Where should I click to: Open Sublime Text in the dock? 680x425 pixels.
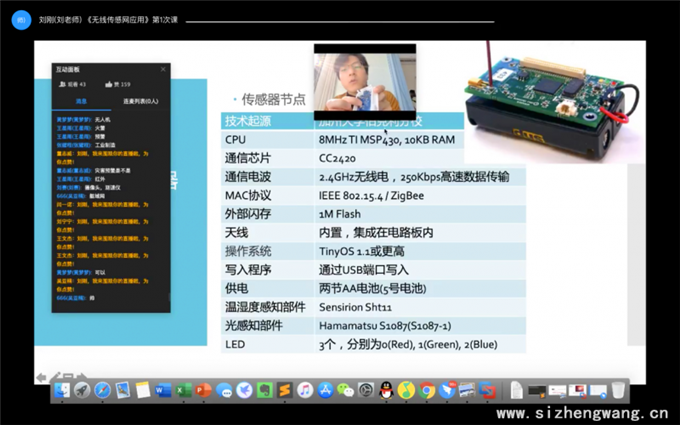(x=284, y=390)
